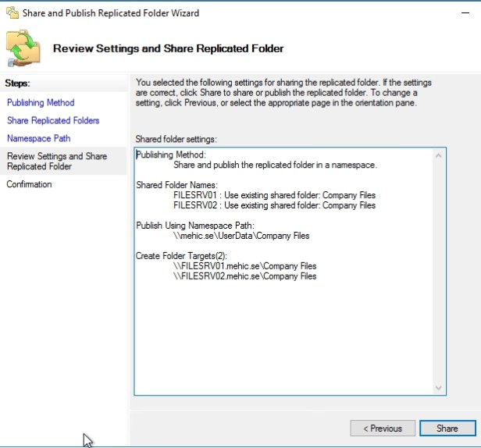Open the Share Replicated Folders step
Screen dimensions: 481x448
point(53,120)
